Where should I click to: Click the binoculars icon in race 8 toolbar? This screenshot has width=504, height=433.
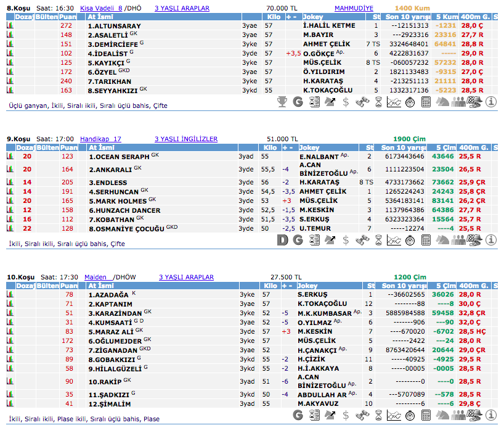tap(362, 102)
